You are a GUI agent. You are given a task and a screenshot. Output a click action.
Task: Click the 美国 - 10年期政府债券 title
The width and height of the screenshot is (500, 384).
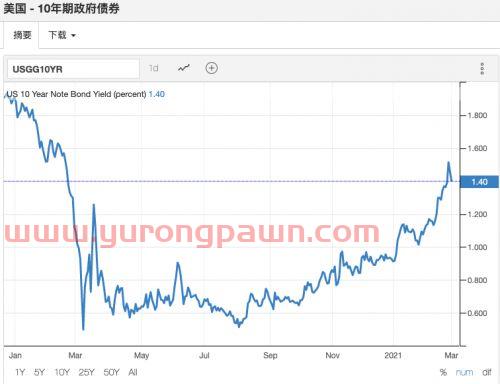[x=61, y=9]
